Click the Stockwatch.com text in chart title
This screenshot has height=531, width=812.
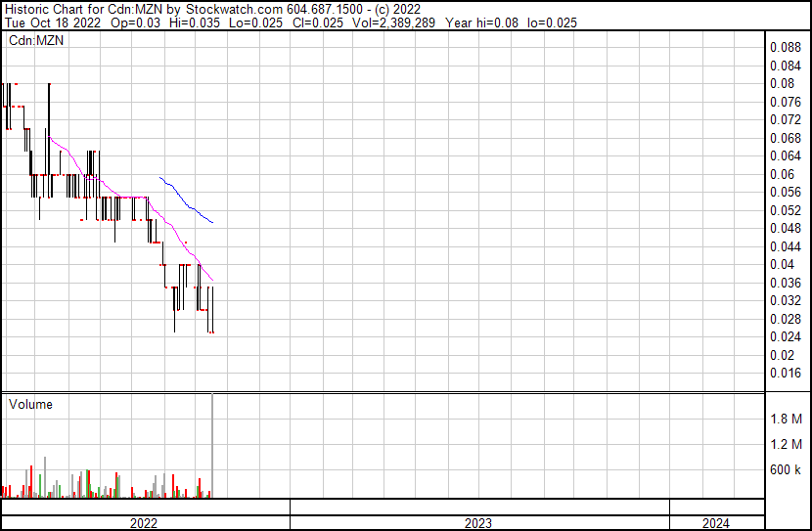[235, 9]
